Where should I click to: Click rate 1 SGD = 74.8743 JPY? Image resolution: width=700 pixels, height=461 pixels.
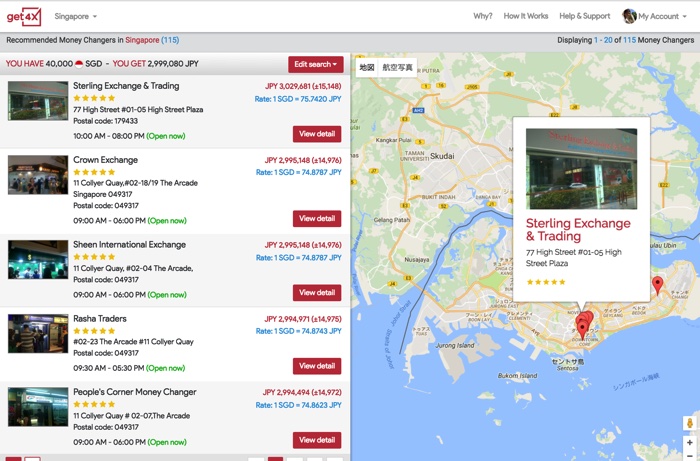[299, 331]
